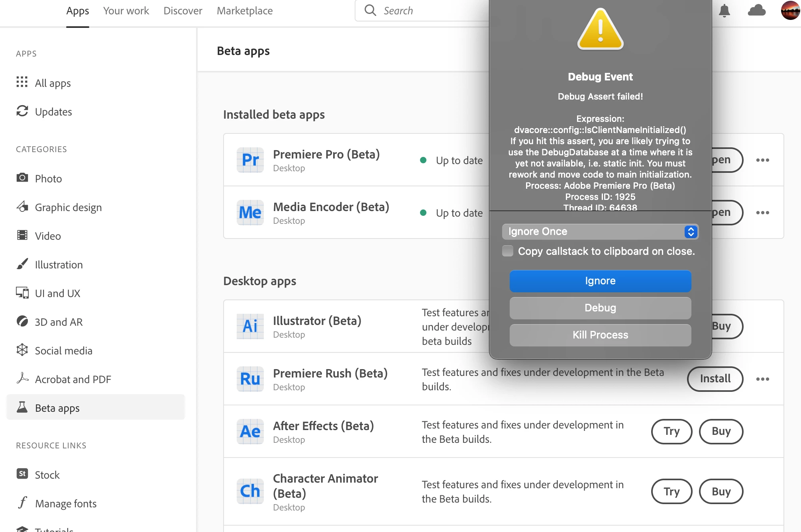Click the Premiere Pro (Beta) app icon
The width and height of the screenshot is (801, 532).
250,160
